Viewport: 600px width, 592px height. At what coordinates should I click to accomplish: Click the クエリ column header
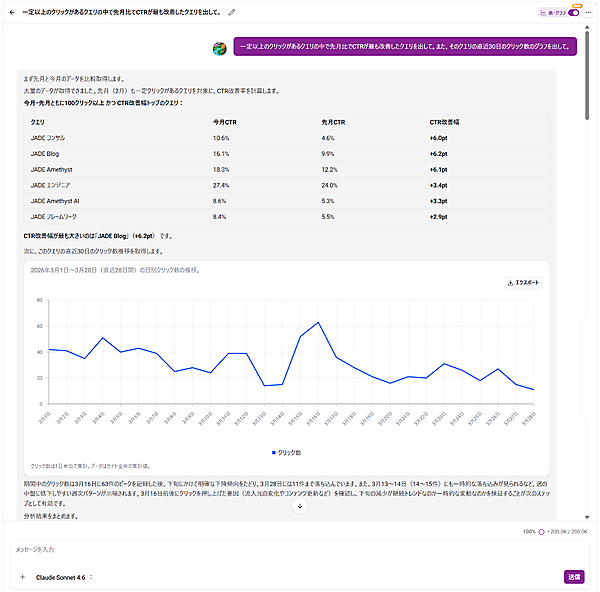[x=38, y=120]
